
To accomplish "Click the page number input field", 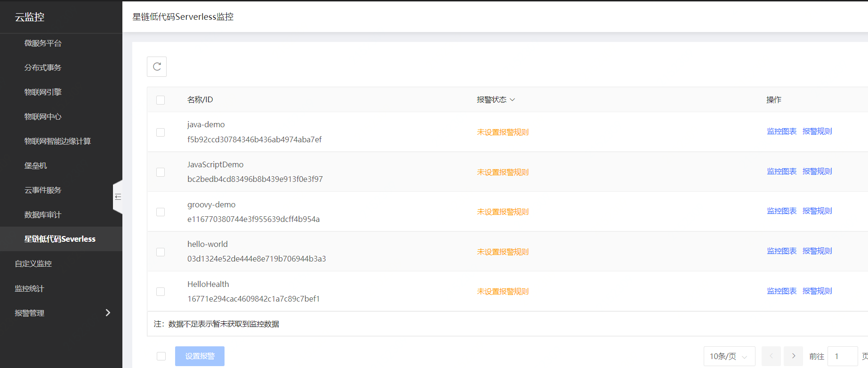I will [x=843, y=356].
